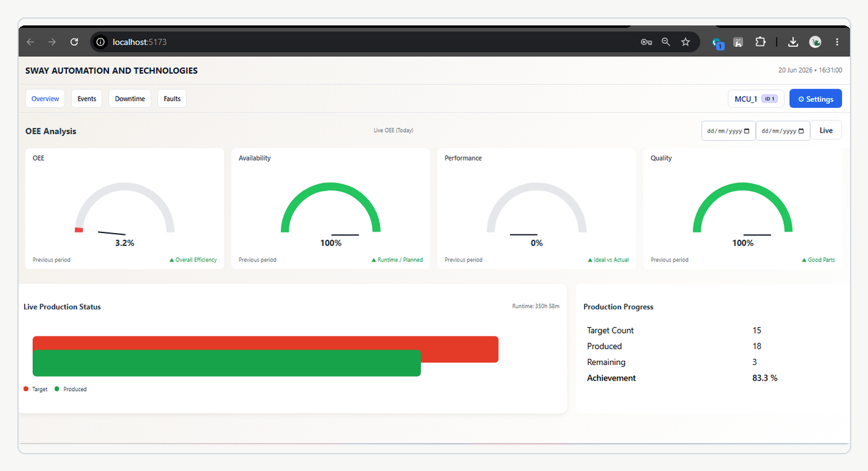Reload the page with the refresh icon
This screenshot has height=471, width=868.
[x=74, y=42]
